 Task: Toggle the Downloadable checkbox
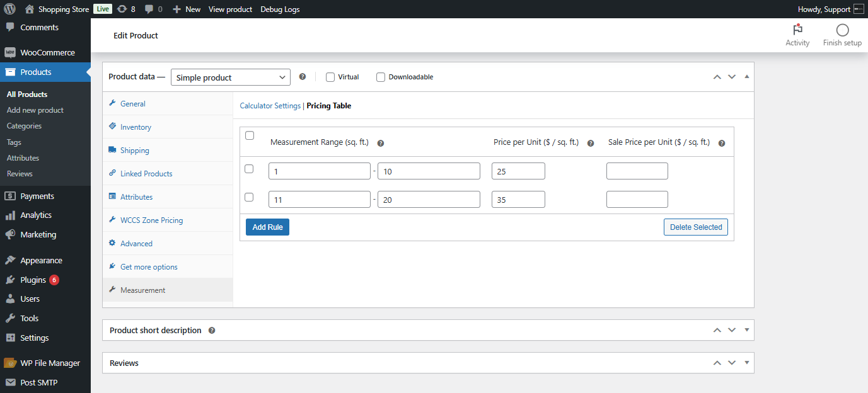381,77
